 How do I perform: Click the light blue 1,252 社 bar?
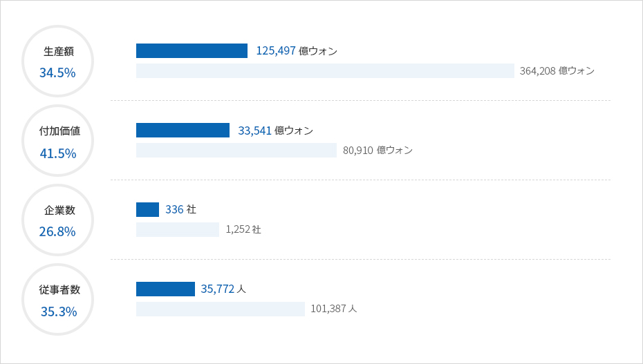(178, 230)
